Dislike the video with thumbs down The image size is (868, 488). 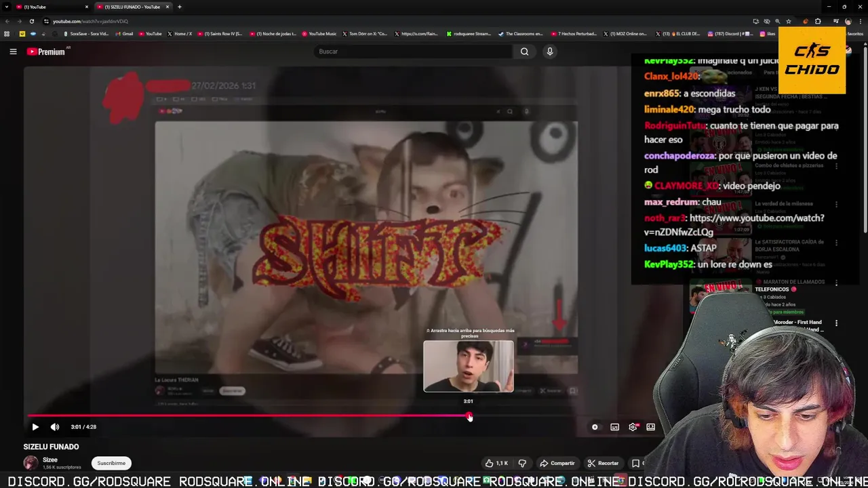tap(522, 463)
